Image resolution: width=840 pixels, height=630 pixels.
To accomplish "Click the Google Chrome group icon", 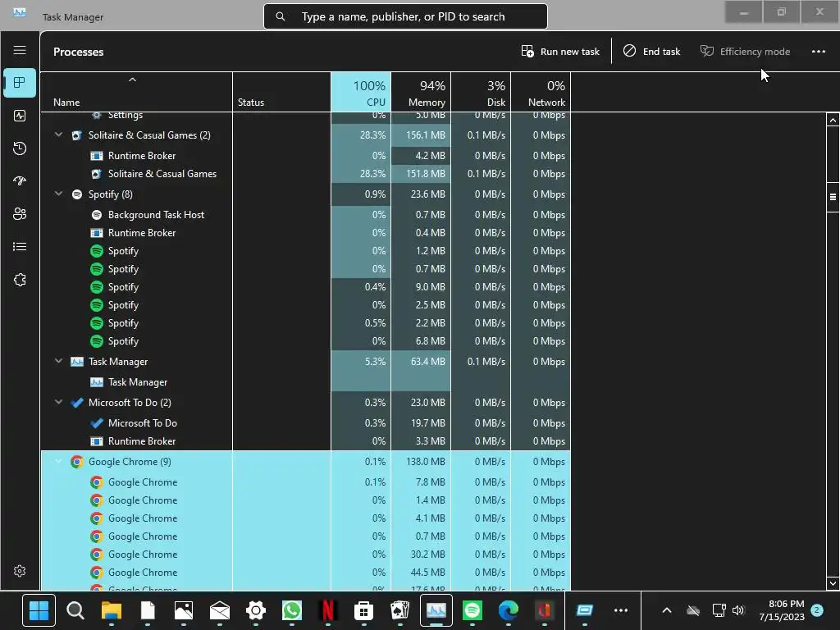I will [77, 461].
